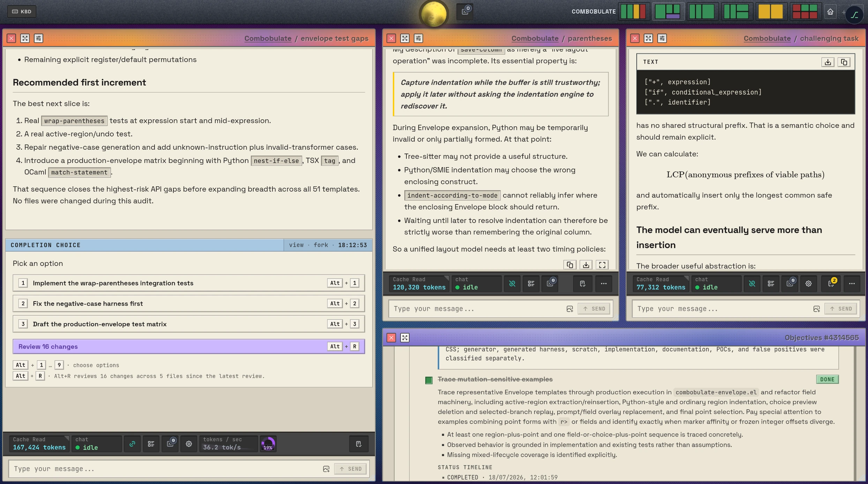Open the more options ellipsis in challenging task toolbar

(x=852, y=284)
